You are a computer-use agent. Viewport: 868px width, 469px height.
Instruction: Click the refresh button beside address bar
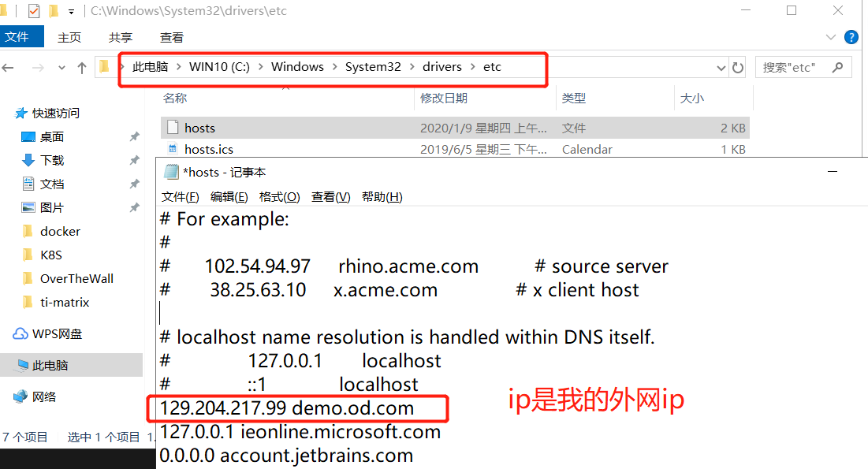coord(738,68)
